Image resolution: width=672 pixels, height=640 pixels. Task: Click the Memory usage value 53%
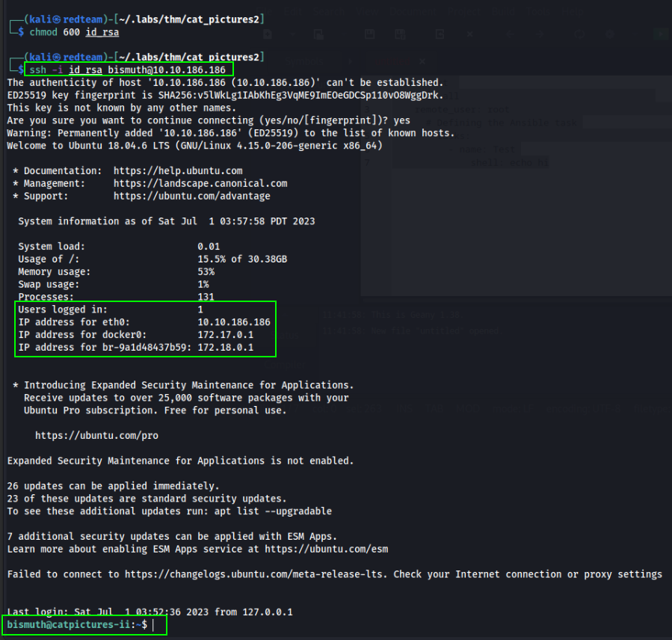pos(206,271)
